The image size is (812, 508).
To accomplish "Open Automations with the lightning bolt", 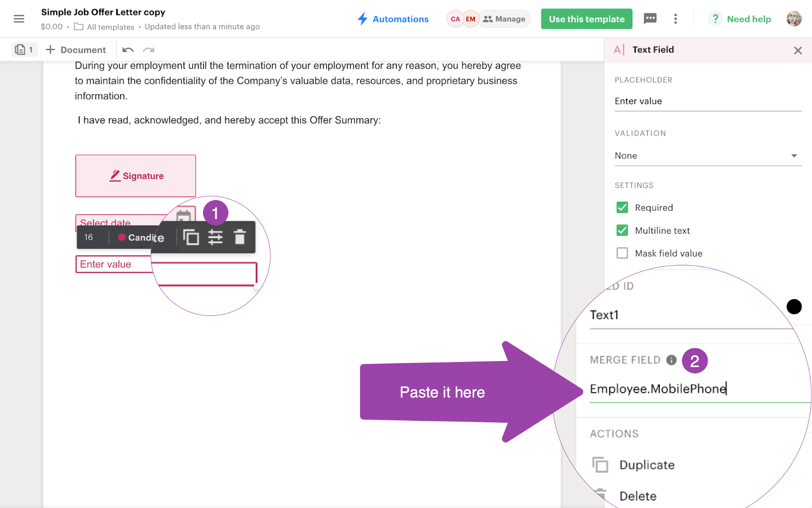I will point(393,19).
